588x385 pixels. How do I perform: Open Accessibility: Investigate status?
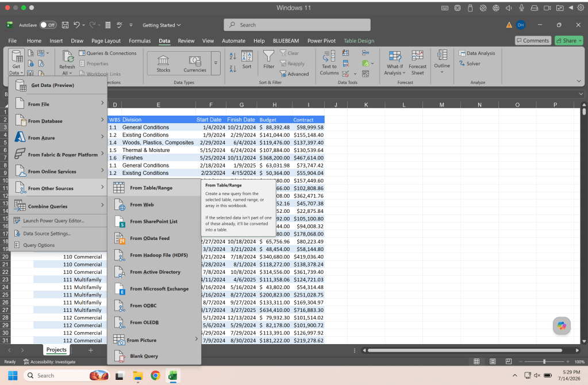click(x=49, y=362)
